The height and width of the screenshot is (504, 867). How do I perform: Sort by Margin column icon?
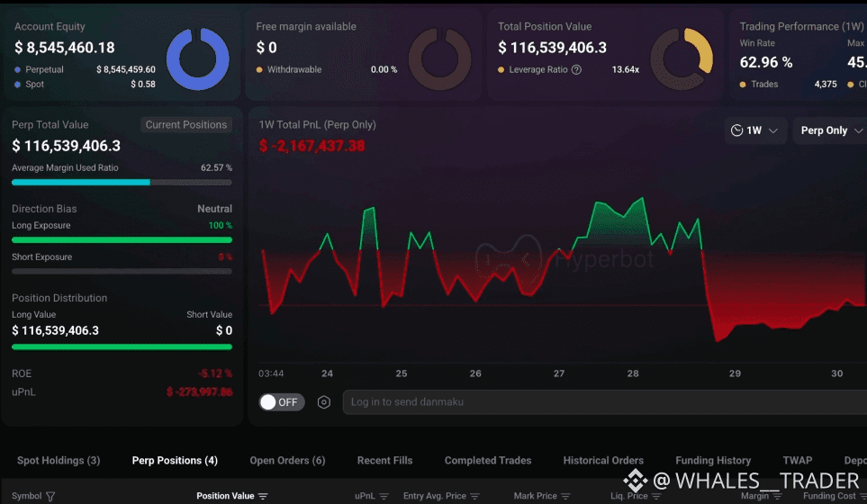tap(777, 496)
